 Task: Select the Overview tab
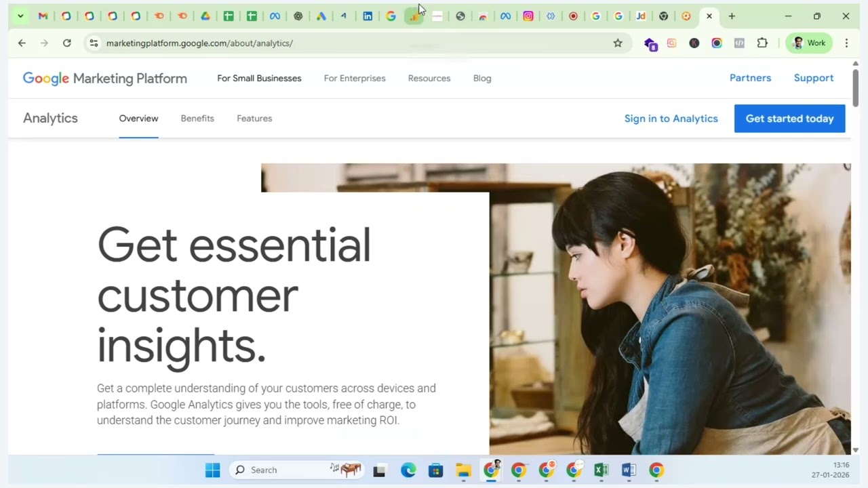point(138,118)
